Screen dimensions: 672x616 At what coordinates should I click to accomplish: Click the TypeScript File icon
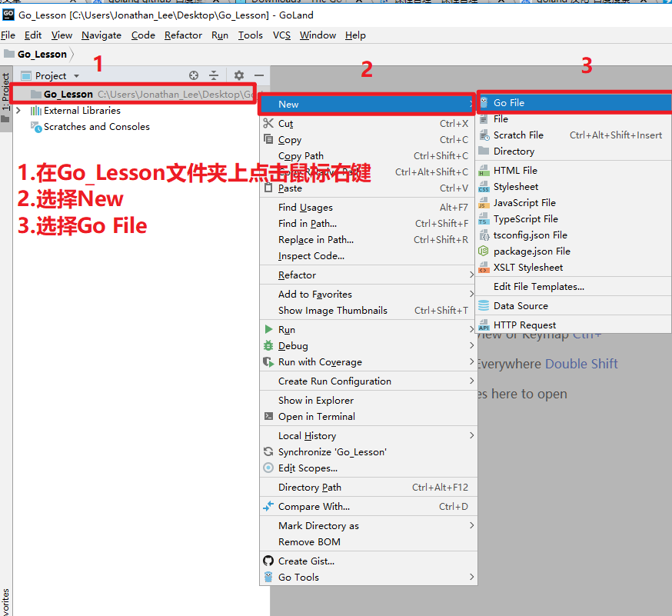click(x=484, y=219)
